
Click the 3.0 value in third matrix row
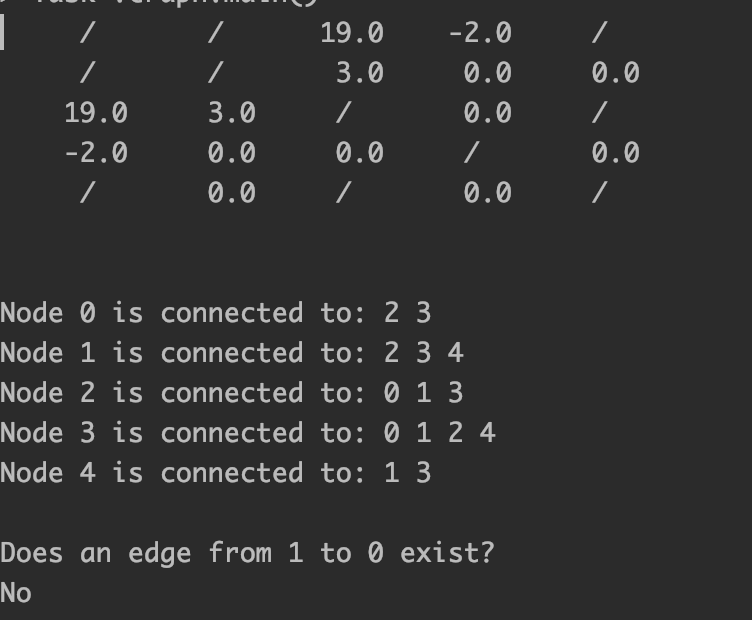(232, 113)
